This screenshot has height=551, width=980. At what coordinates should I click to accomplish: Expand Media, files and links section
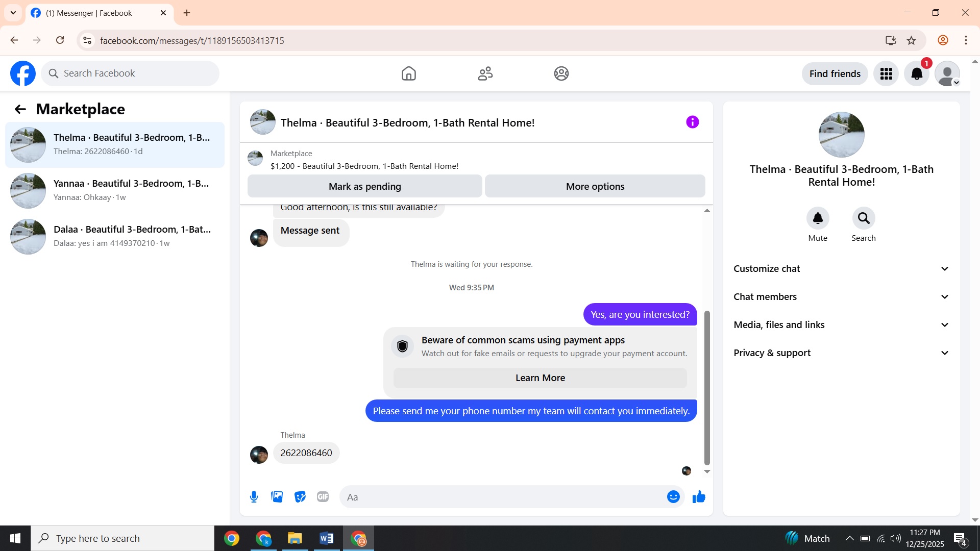click(841, 325)
